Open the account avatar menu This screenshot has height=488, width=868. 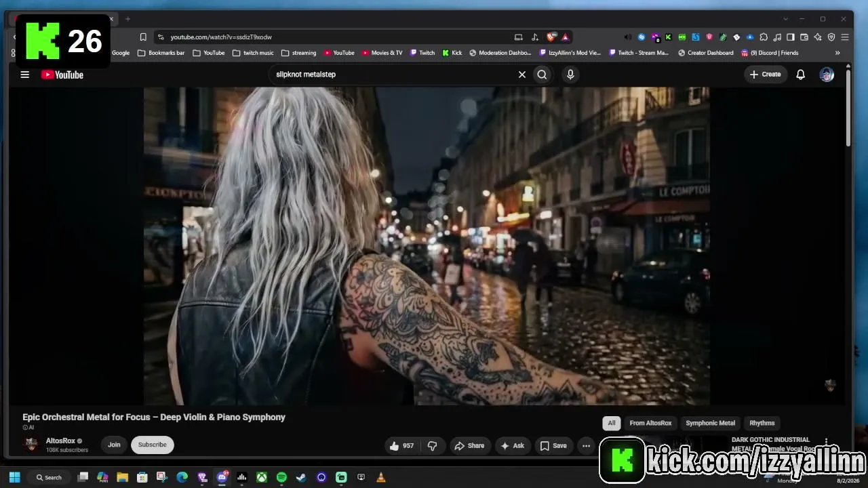[x=827, y=75]
